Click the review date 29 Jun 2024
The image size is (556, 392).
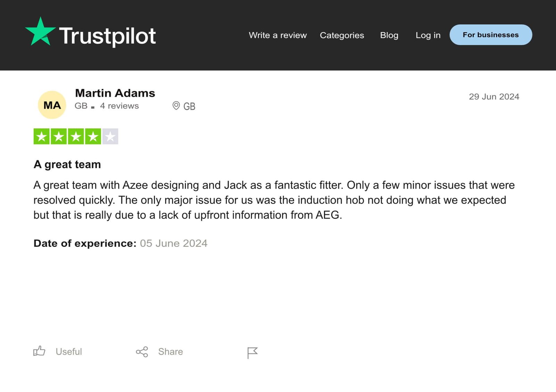click(x=494, y=97)
